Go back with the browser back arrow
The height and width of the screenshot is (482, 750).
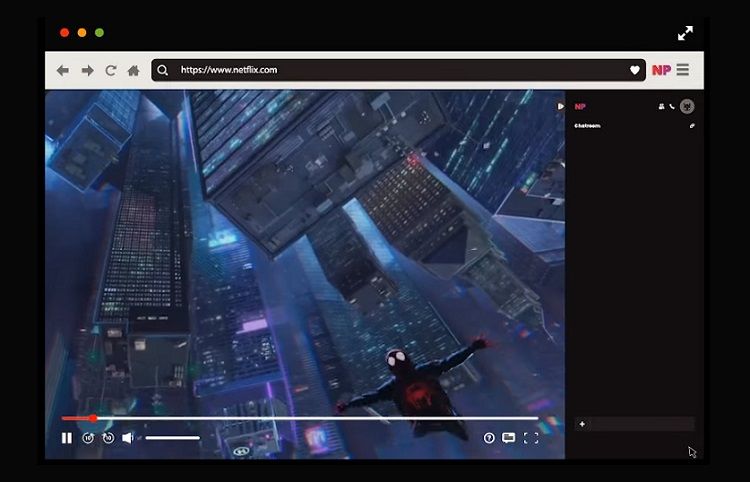pyautogui.click(x=63, y=71)
